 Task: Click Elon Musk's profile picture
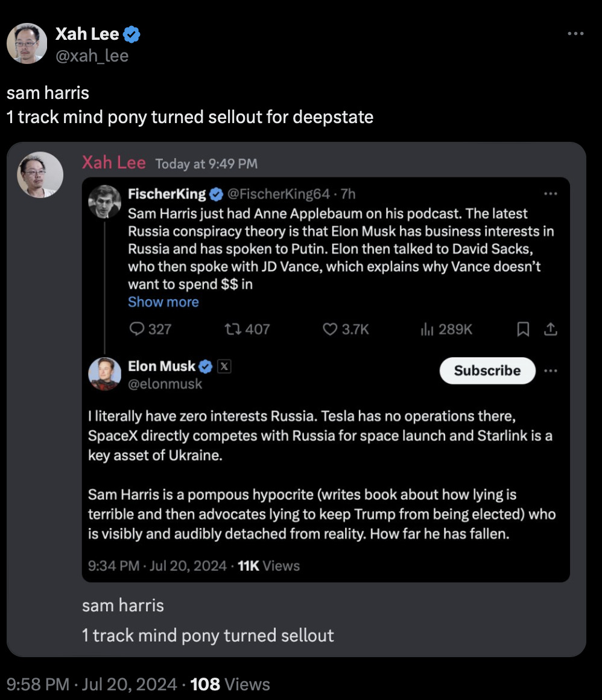pyautogui.click(x=105, y=374)
